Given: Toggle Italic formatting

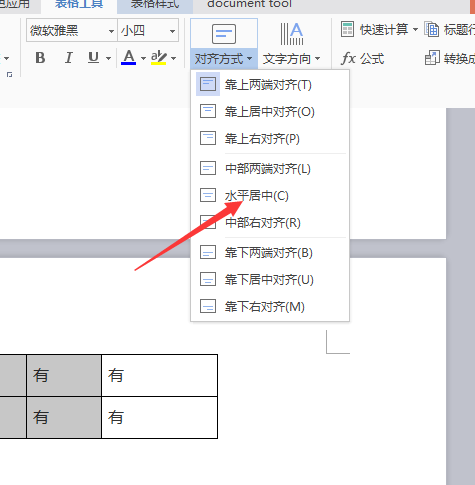Looking at the screenshot, I should [68, 58].
